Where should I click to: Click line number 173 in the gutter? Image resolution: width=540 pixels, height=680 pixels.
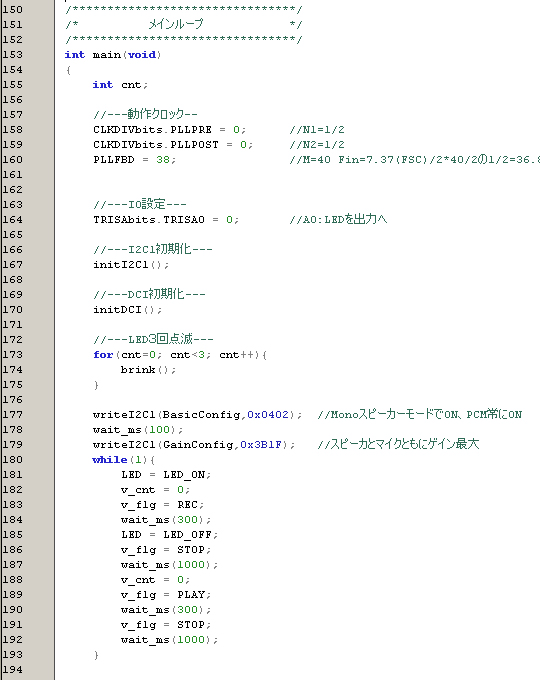[13, 355]
